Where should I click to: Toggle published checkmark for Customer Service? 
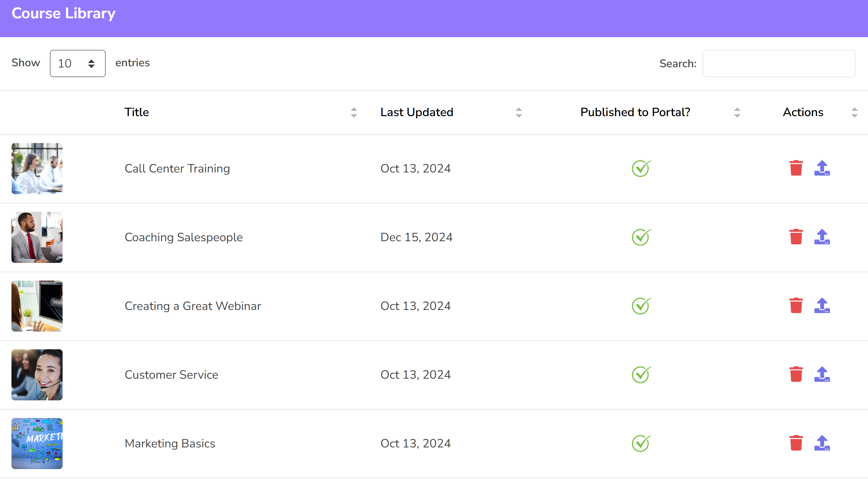tap(641, 375)
